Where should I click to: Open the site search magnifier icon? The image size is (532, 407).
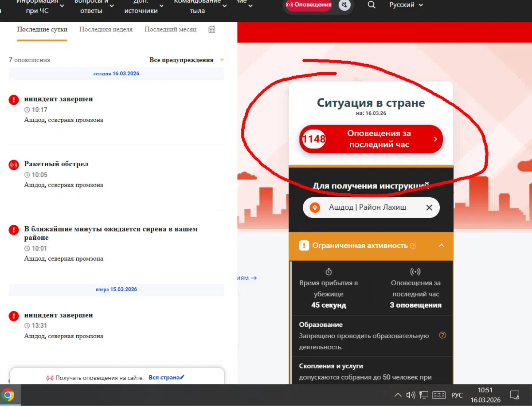coord(372,5)
